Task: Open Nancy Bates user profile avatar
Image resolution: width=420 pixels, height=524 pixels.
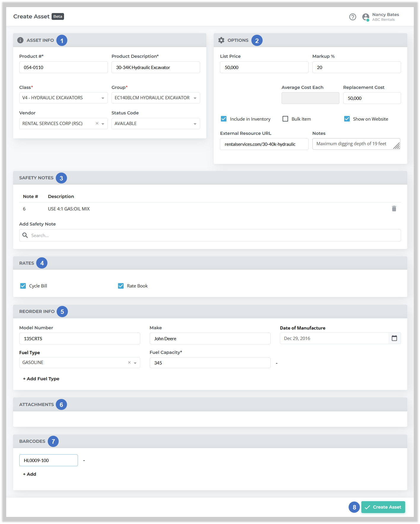Action: (x=365, y=17)
